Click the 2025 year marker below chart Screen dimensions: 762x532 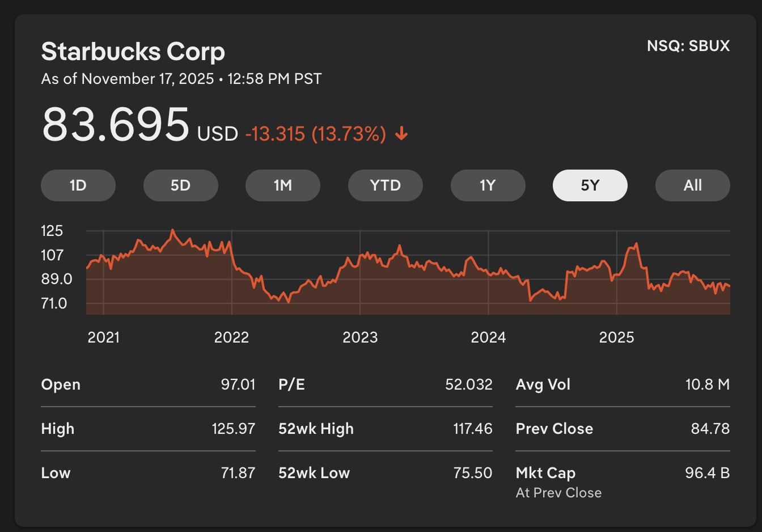click(x=616, y=337)
